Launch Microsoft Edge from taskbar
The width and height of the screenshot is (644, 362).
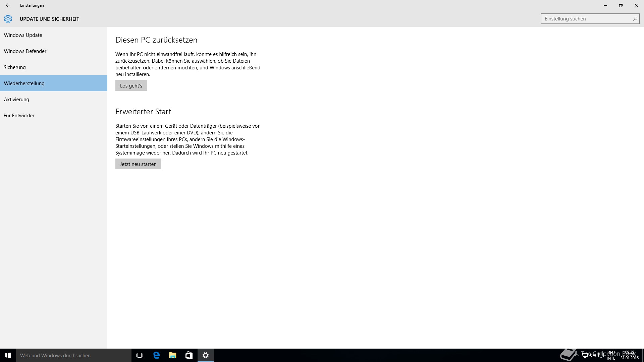pos(156,355)
